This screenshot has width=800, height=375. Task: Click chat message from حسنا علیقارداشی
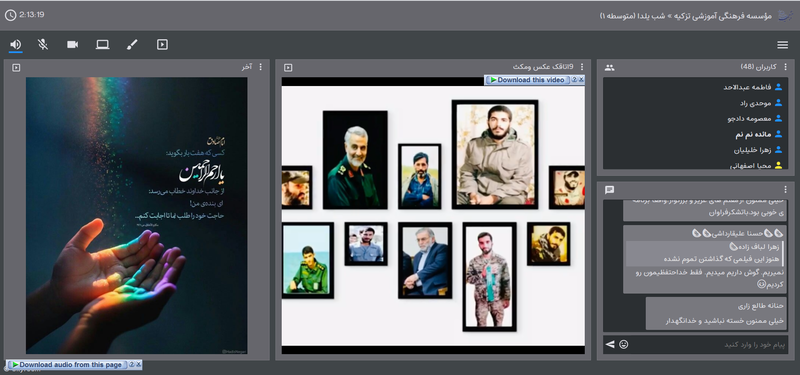point(705,259)
